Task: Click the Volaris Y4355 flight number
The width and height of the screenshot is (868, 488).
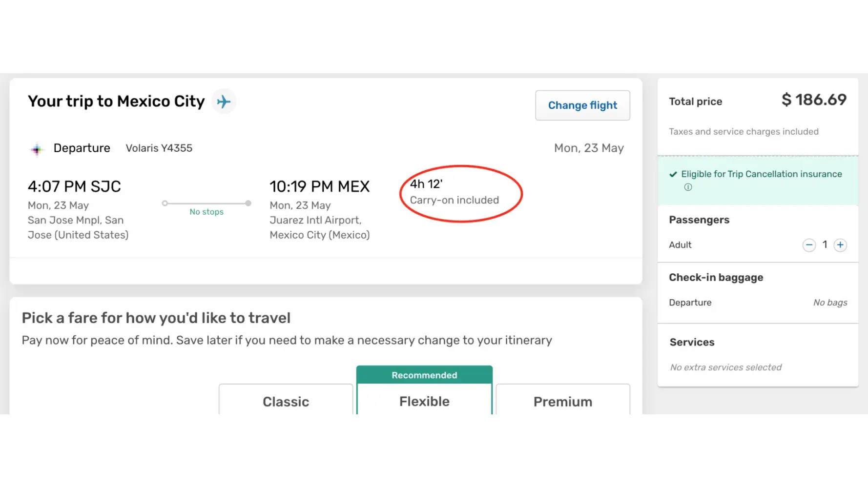Action: point(159,148)
